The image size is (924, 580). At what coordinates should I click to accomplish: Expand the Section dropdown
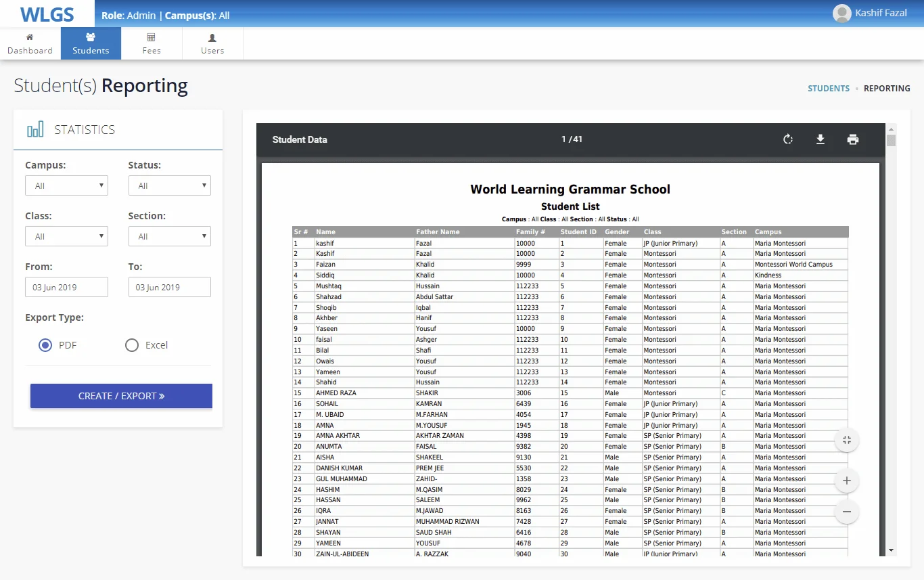[x=169, y=236]
